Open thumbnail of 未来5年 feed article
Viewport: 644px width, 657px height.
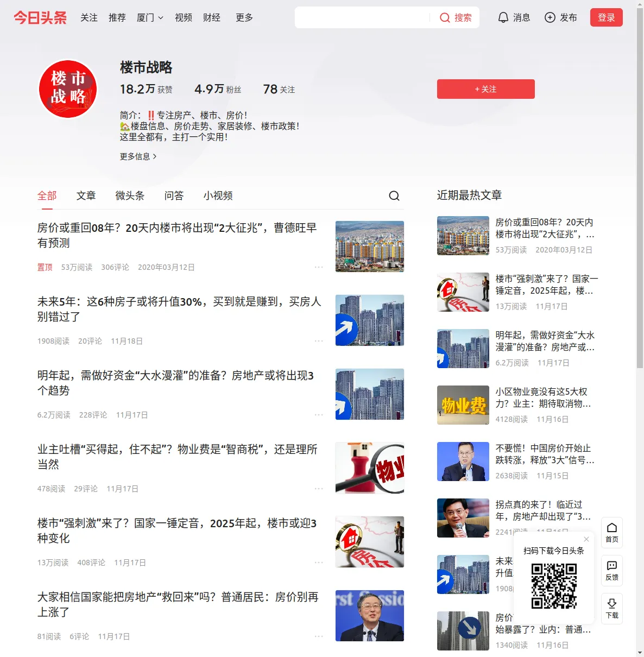(x=370, y=320)
